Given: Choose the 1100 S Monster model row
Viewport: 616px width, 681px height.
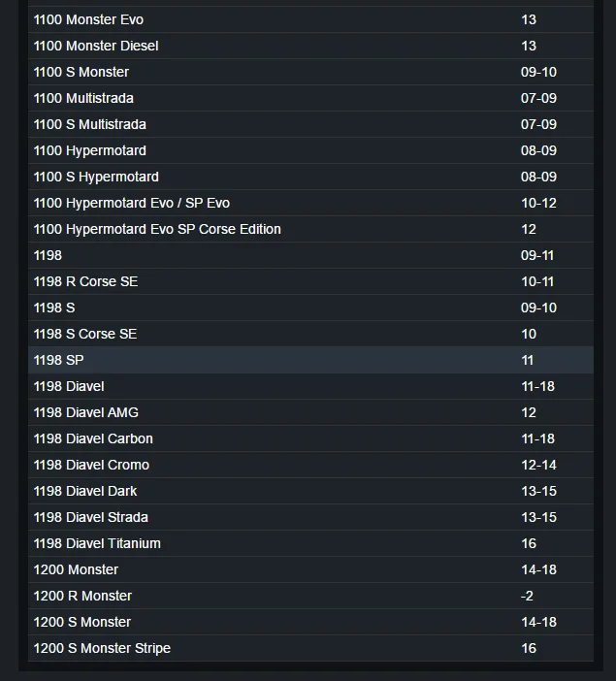Looking at the screenshot, I should (x=81, y=72).
